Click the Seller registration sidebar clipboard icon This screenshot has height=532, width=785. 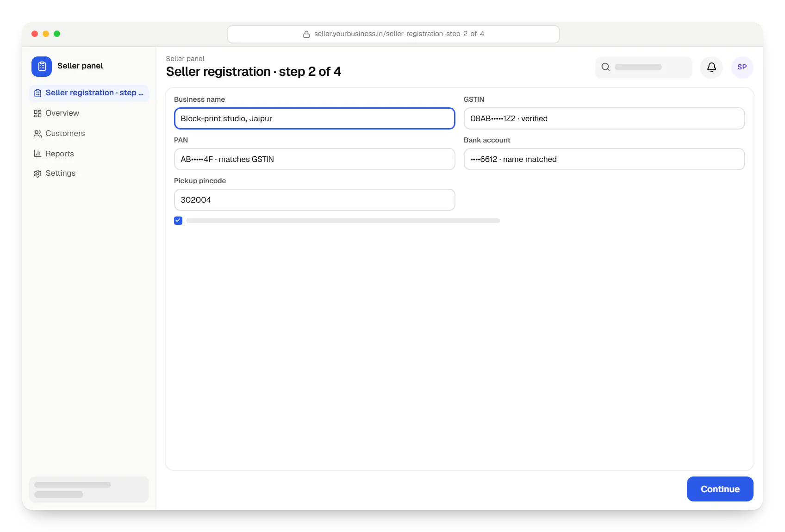coord(37,93)
